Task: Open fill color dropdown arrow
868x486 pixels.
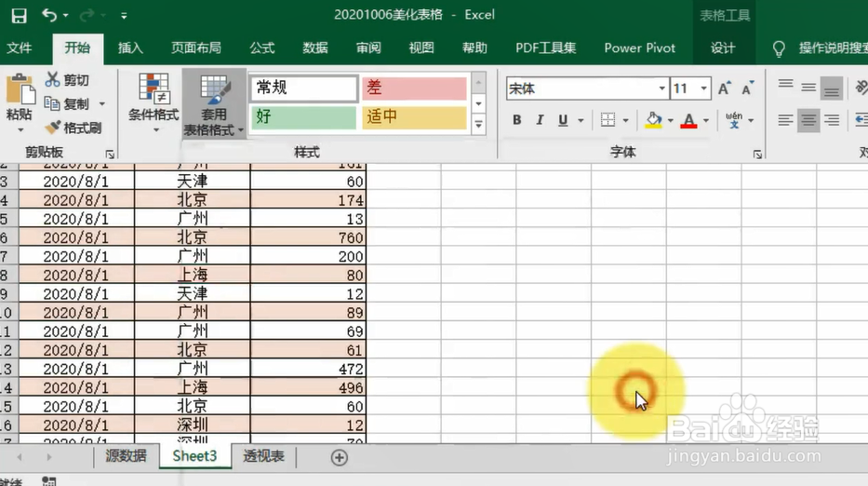Action: point(671,120)
